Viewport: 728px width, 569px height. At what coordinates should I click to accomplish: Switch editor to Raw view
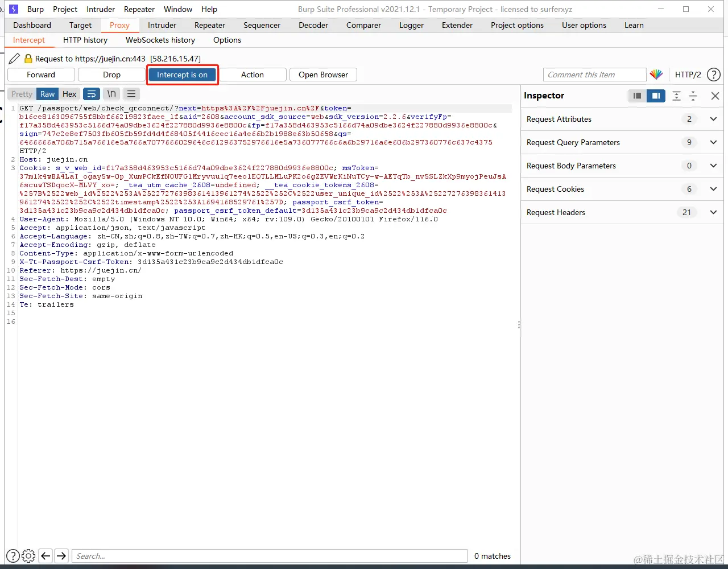tap(48, 94)
